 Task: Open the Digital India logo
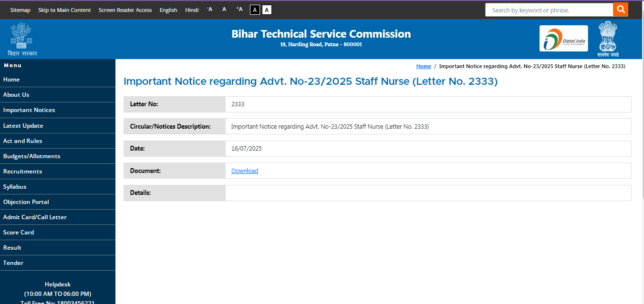563,39
